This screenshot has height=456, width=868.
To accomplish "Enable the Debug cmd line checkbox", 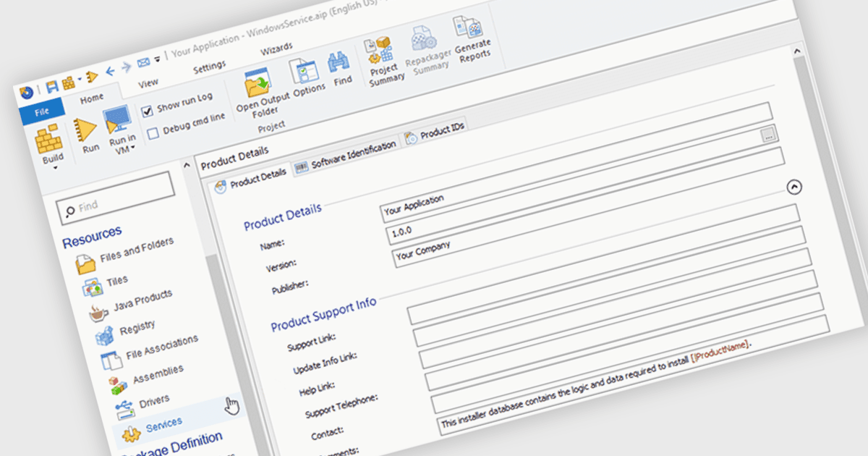I will (153, 133).
